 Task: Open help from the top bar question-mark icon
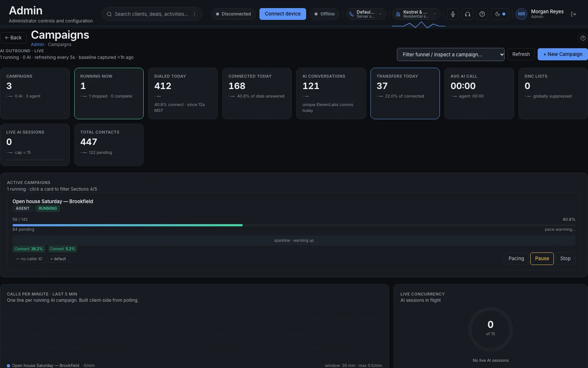point(482,14)
